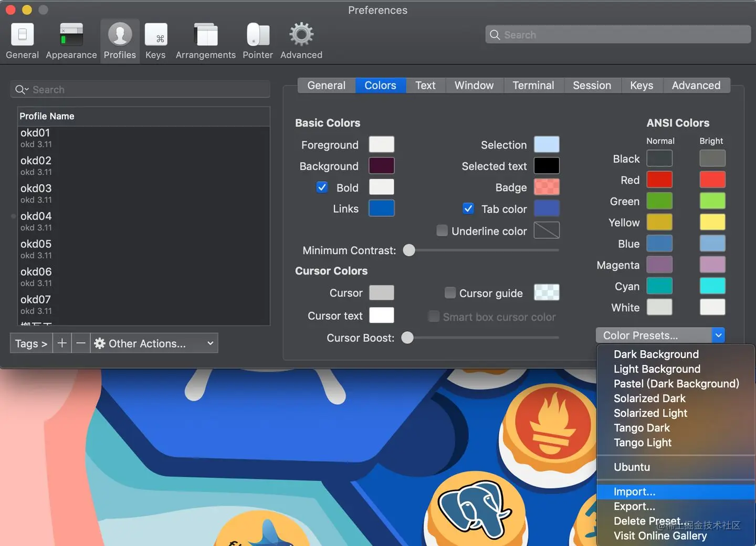
Task: Choose Solarized Dark preset
Action: (x=676, y=398)
